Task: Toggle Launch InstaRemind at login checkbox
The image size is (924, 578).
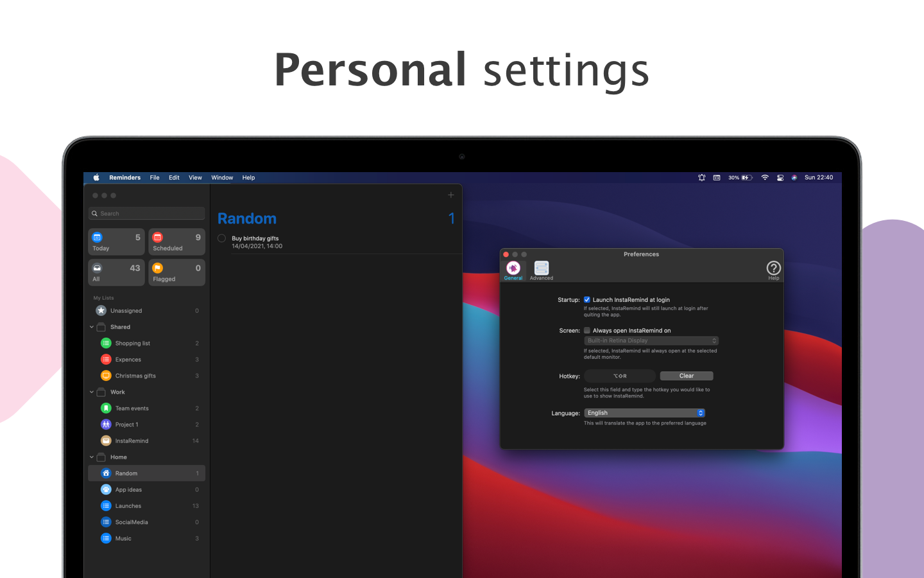Action: point(586,299)
